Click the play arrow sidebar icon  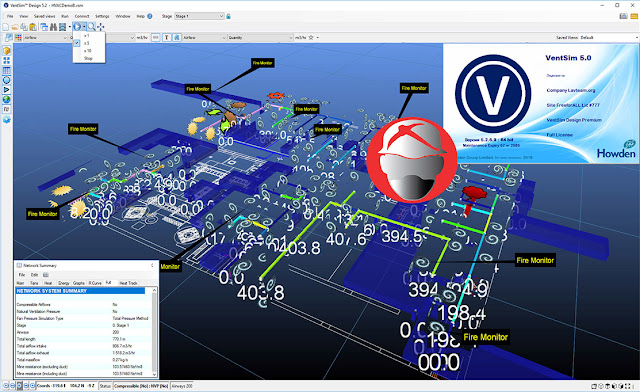7,90
